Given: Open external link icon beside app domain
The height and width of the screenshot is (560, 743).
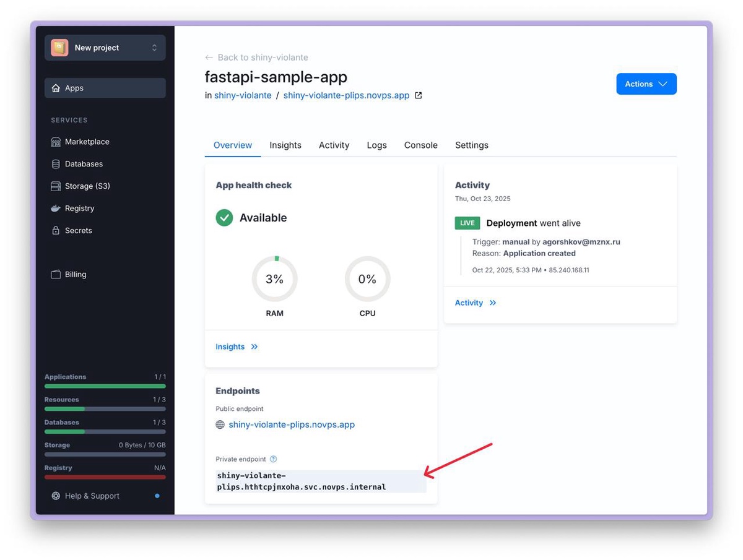Looking at the screenshot, I should pyautogui.click(x=419, y=95).
